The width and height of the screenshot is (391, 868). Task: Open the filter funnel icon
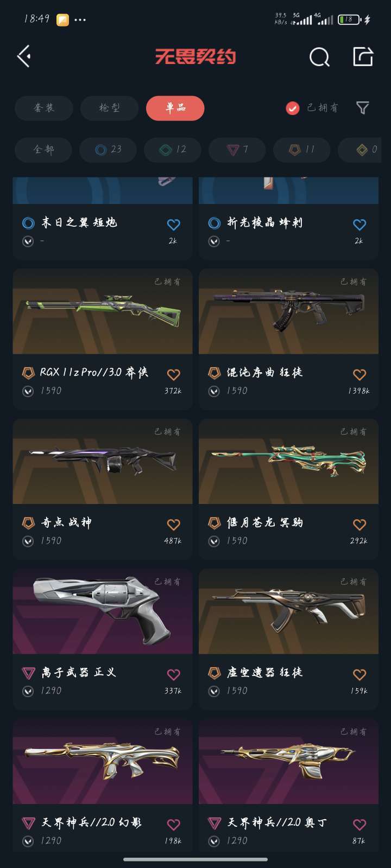363,108
